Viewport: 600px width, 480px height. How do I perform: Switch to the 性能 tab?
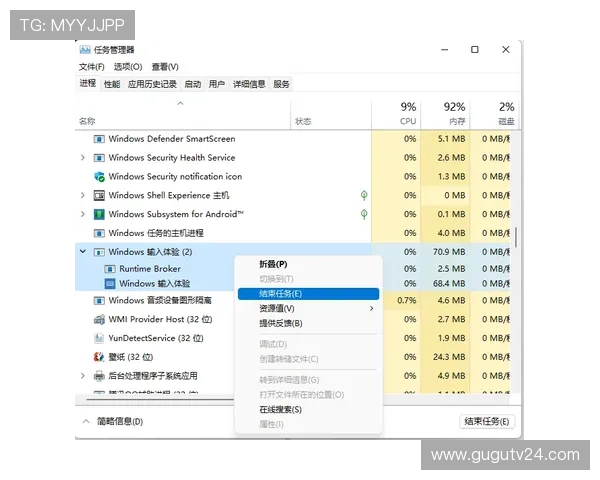click(112, 84)
